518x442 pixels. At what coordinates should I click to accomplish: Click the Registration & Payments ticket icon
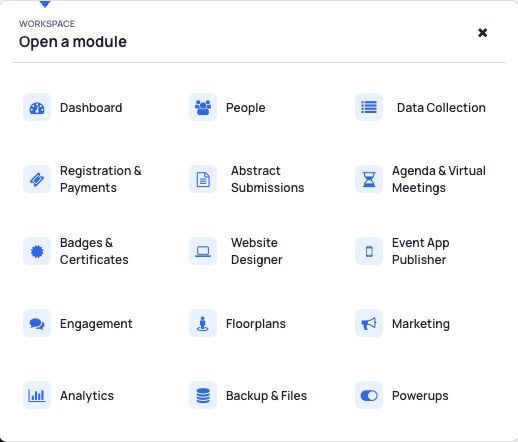point(37,180)
